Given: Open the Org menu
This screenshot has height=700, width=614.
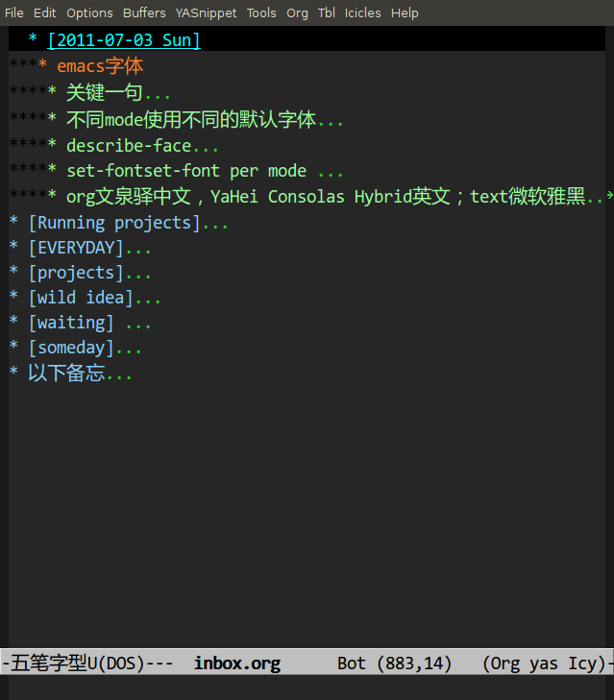Looking at the screenshot, I should click(x=297, y=12).
